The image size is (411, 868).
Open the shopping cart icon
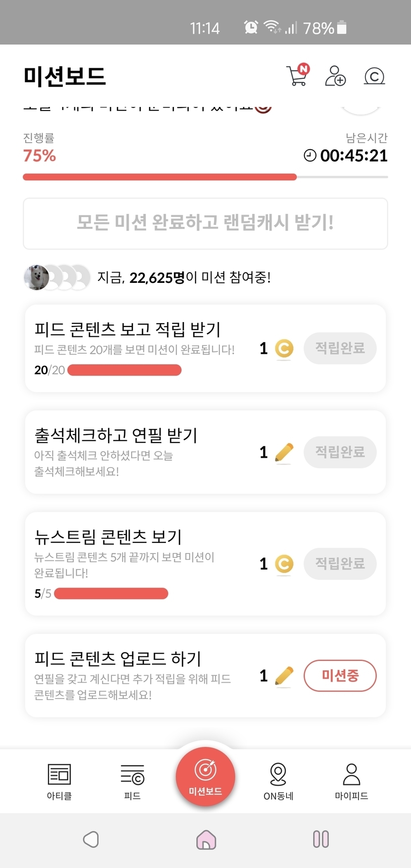tap(298, 76)
